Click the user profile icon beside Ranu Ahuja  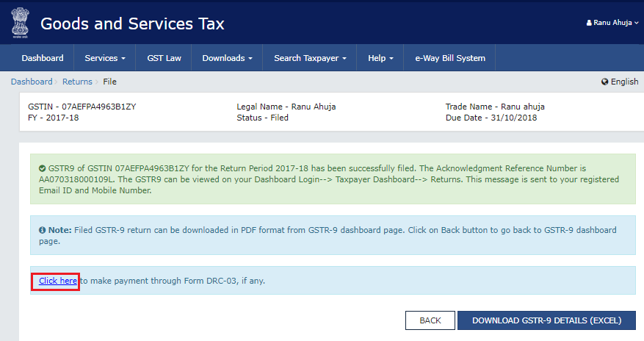[x=589, y=23]
